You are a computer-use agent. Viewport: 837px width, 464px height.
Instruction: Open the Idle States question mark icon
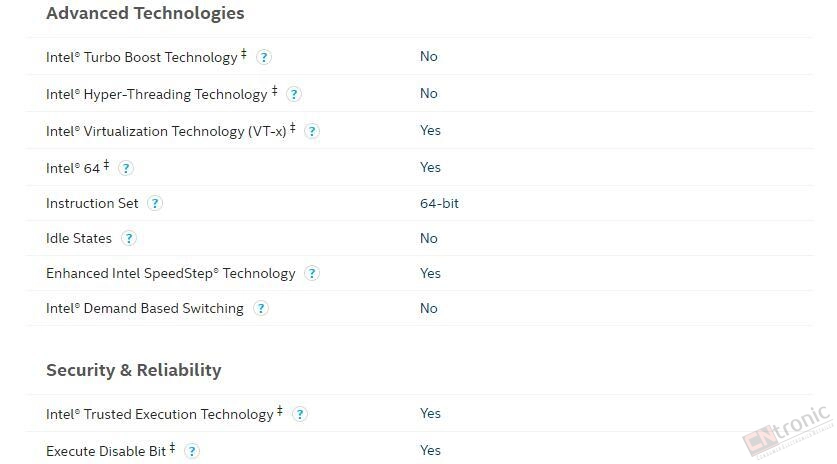pyautogui.click(x=129, y=238)
